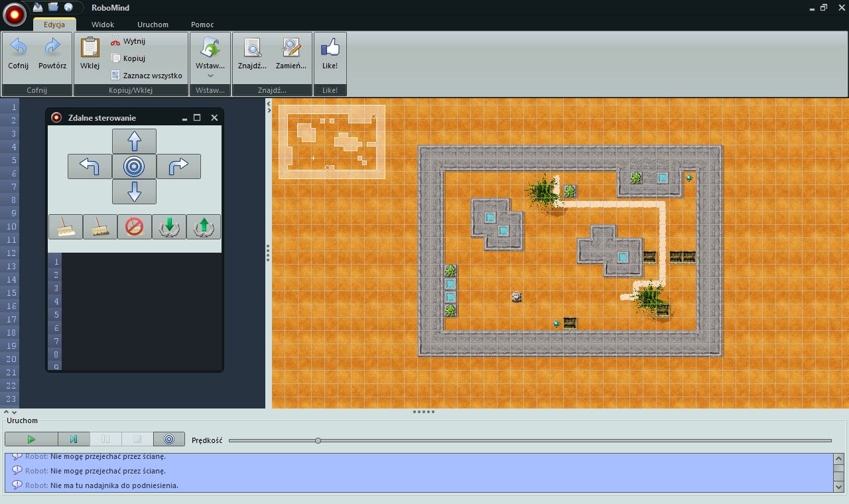Screen dimensions: 849x504
Task: Move robot backward with down arrow
Action: [134, 192]
